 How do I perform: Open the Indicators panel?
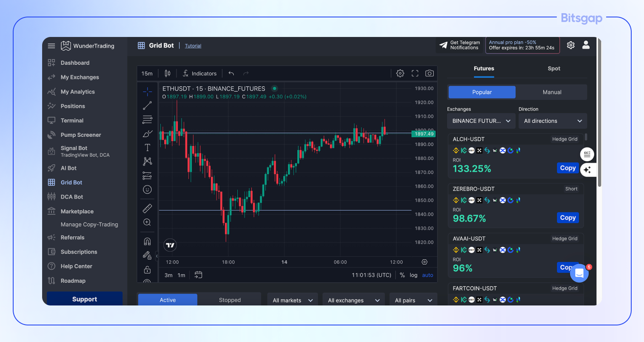(199, 73)
